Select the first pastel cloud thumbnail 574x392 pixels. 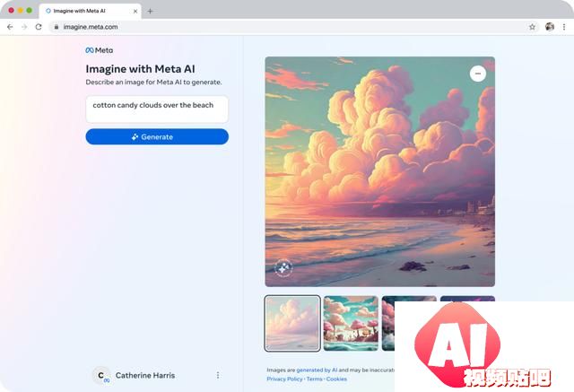coord(292,323)
